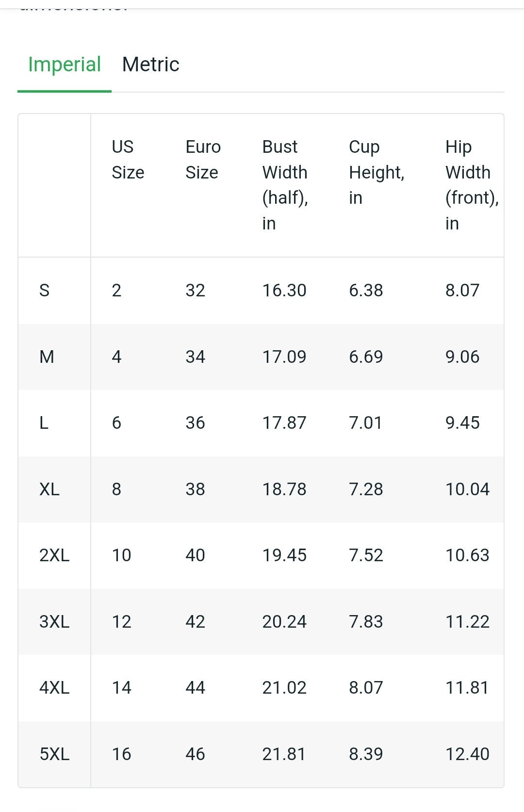Select the 3XL size row label

pos(54,622)
